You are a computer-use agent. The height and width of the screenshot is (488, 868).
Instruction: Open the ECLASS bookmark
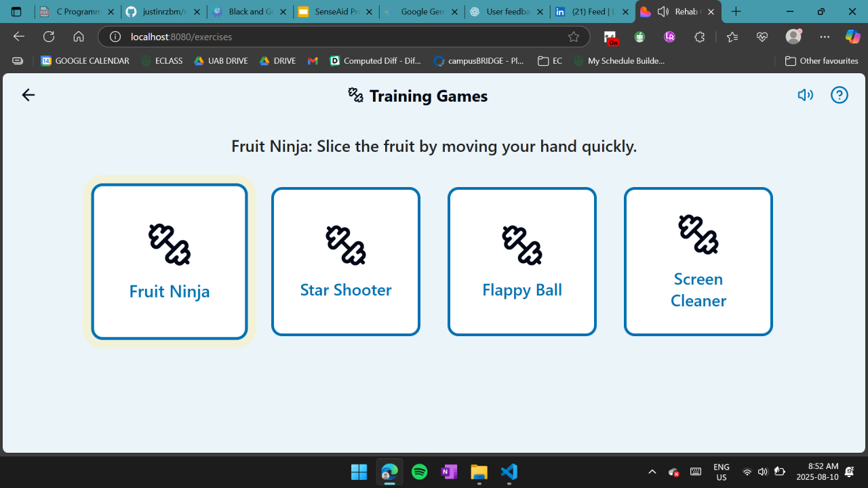pyautogui.click(x=161, y=61)
